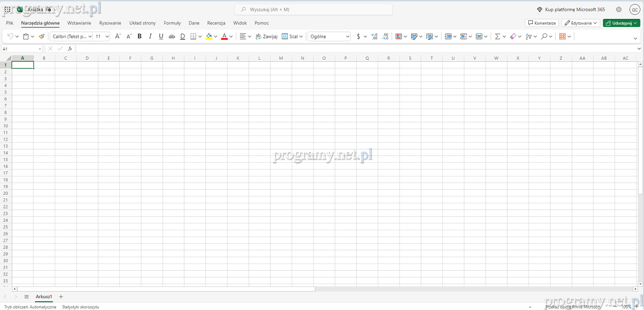Open the Calibri font name dropdown

point(71,36)
